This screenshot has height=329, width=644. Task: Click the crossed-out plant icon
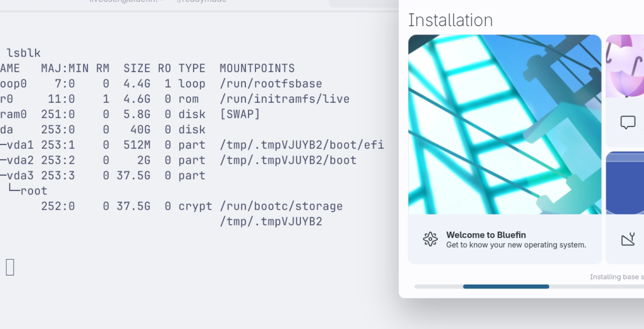coord(628,239)
